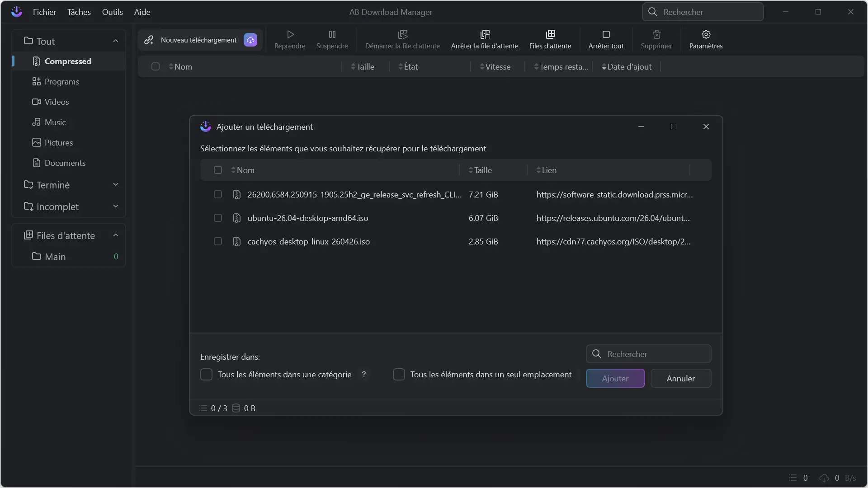
Task: Enable Tous les éléments dans une catégorie
Action: click(x=206, y=374)
